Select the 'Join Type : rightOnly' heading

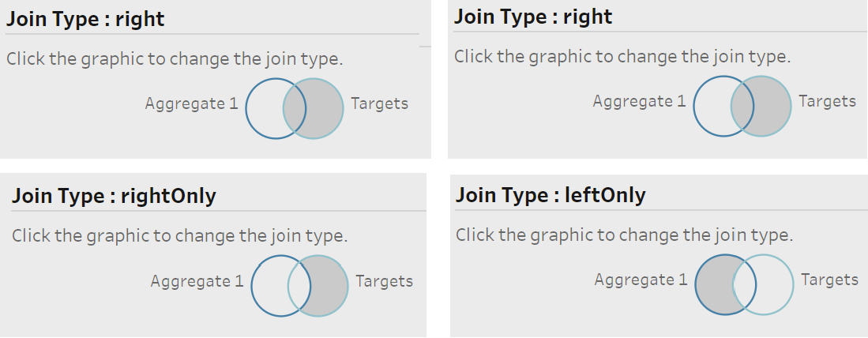(114, 196)
